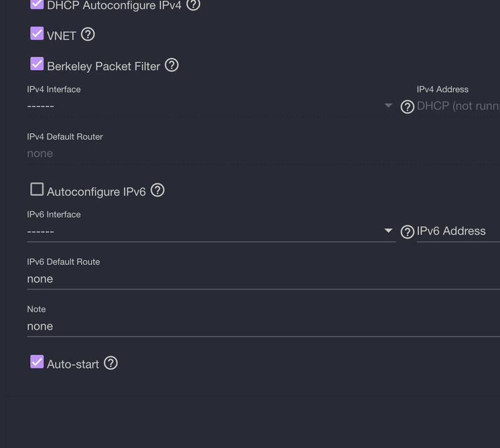500x448 pixels.
Task: Click the Note text field
Action: pos(264,326)
